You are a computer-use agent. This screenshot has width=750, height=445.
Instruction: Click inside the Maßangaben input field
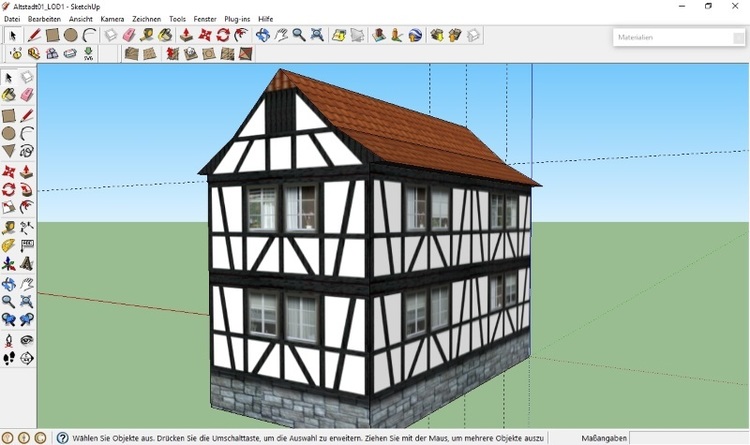[689, 438]
